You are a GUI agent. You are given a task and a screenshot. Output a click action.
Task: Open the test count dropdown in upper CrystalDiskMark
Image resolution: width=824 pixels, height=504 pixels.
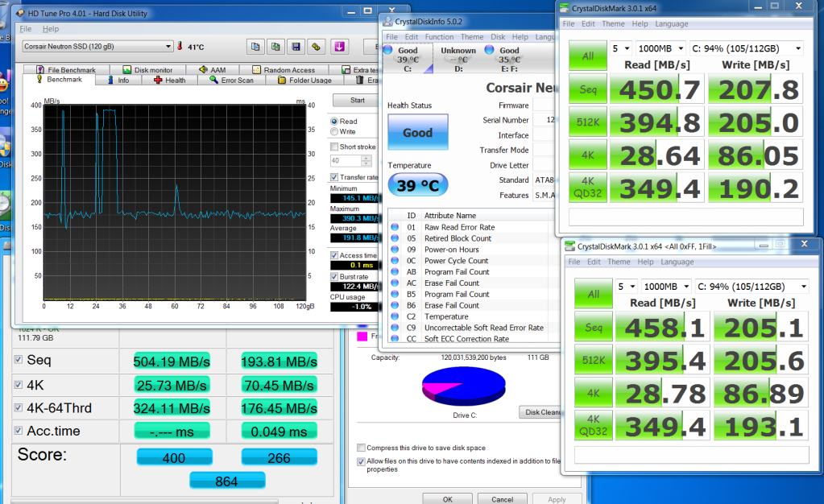click(621, 48)
